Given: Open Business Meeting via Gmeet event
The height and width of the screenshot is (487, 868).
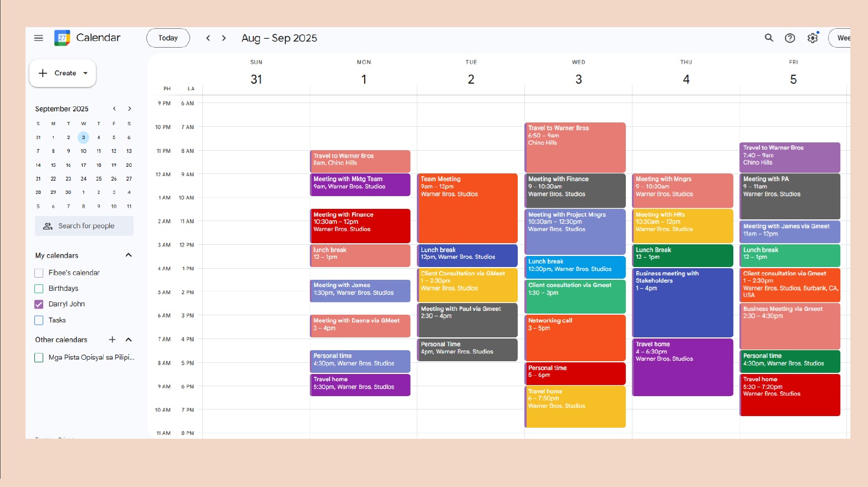Looking at the screenshot, I should [x=790, y=326].
